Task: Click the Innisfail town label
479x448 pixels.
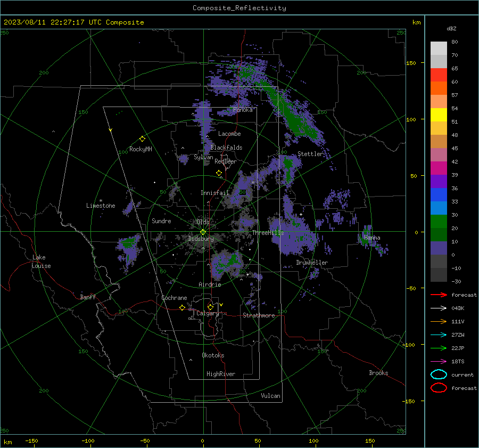Action: [214, 193]
